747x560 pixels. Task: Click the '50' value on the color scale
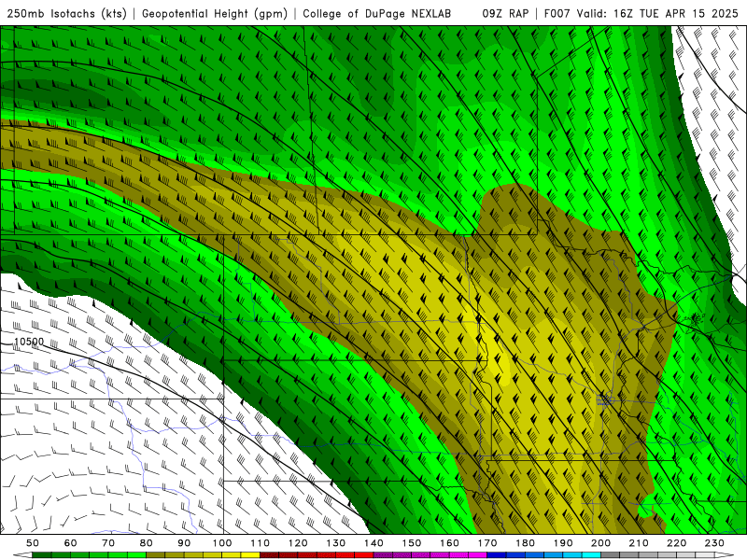[x=33, y=543]
